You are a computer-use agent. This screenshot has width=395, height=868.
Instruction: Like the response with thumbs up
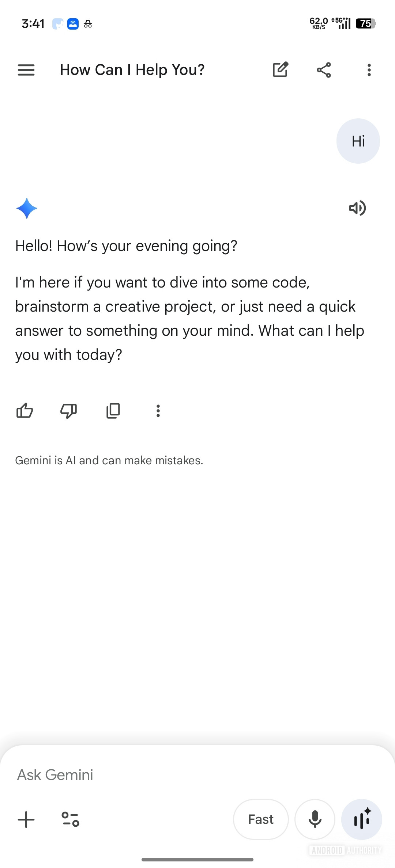pos(25,411)
